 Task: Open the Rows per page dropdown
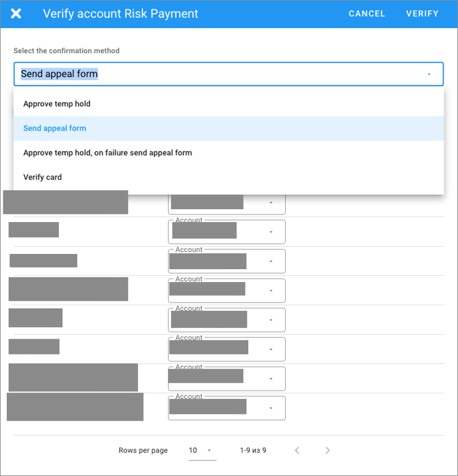pos(202,451)
